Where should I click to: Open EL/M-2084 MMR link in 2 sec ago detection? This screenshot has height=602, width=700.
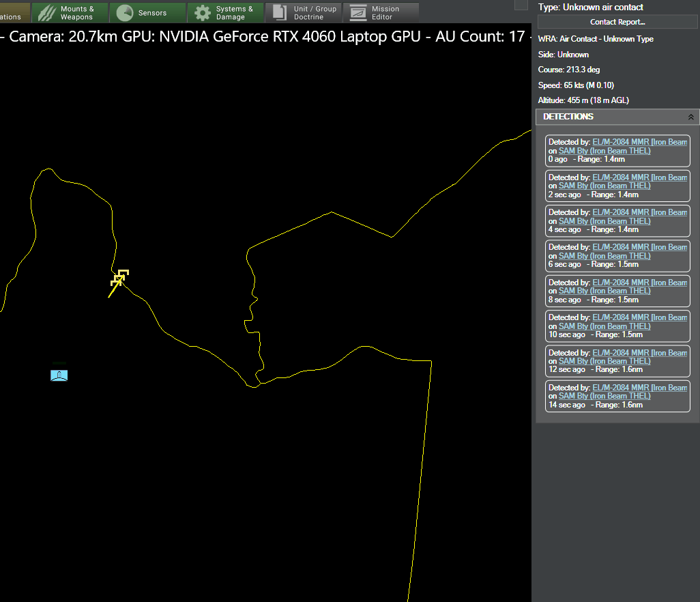point(639,177)
